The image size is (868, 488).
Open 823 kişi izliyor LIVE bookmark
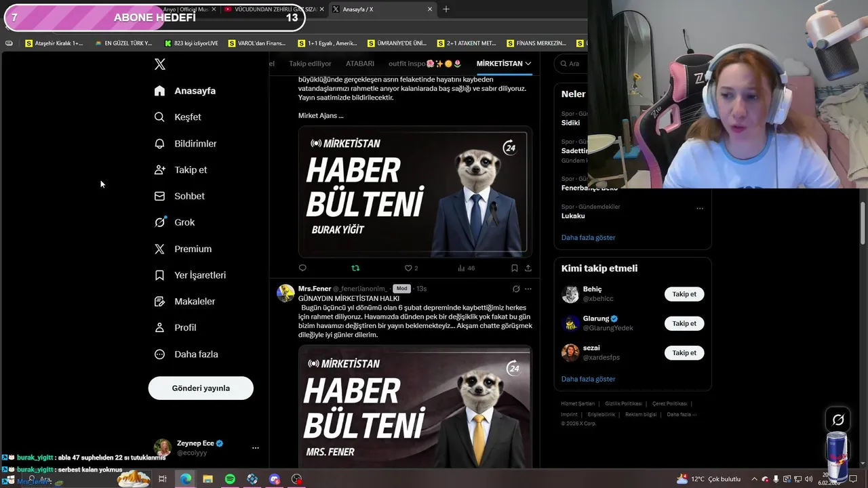coord(191,43)
